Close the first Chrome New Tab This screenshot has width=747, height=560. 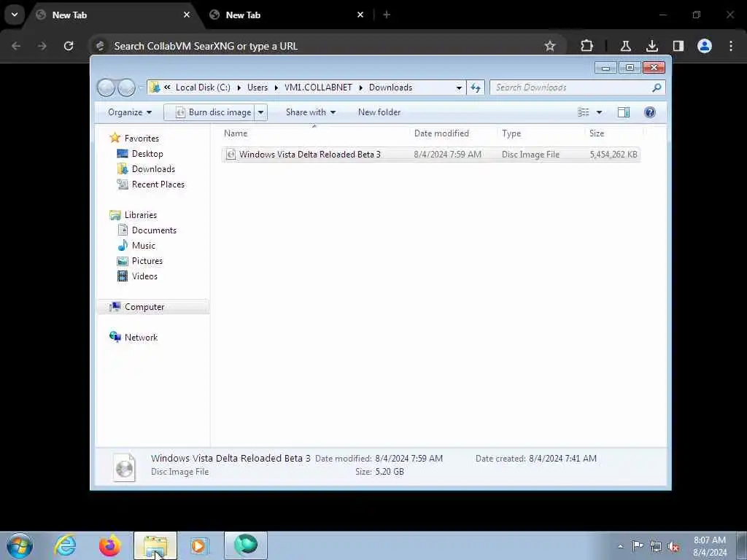(x=187, y=15)
